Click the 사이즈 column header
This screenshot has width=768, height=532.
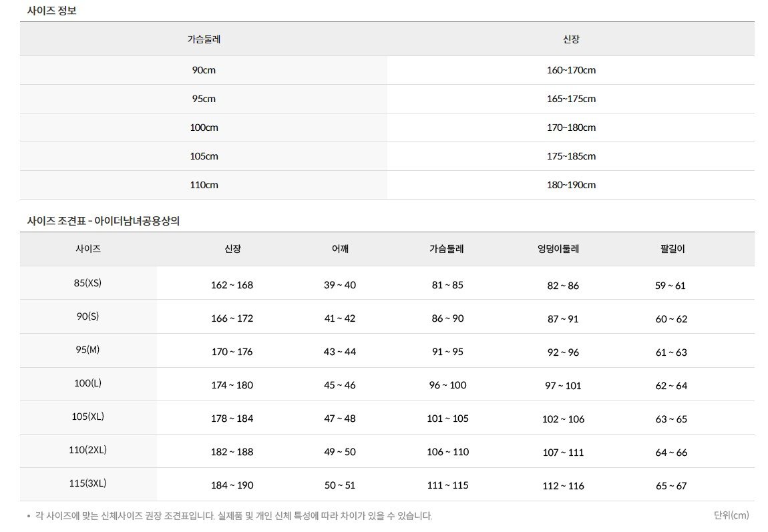coord(88,249)
